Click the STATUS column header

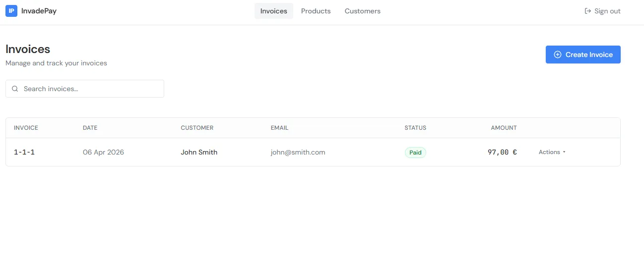(x=415, y=128)
